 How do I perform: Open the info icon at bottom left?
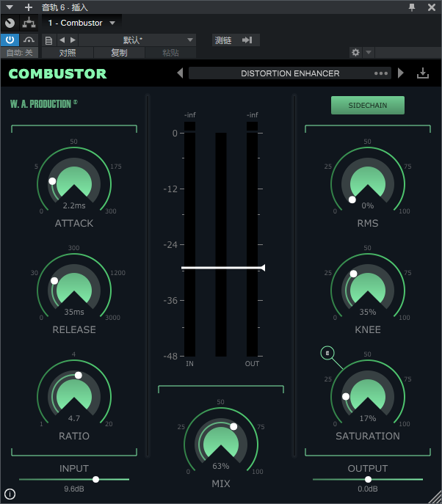[x=10, y=494]
